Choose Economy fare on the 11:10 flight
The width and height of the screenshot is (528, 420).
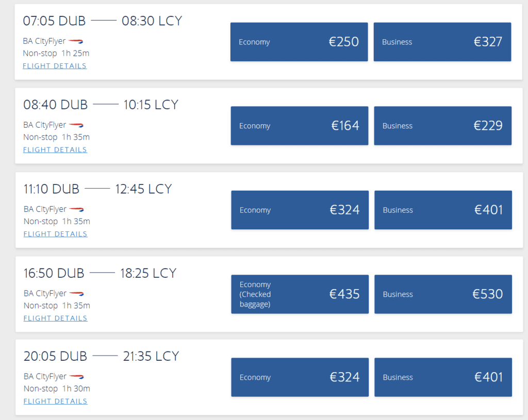click(299, 210)
